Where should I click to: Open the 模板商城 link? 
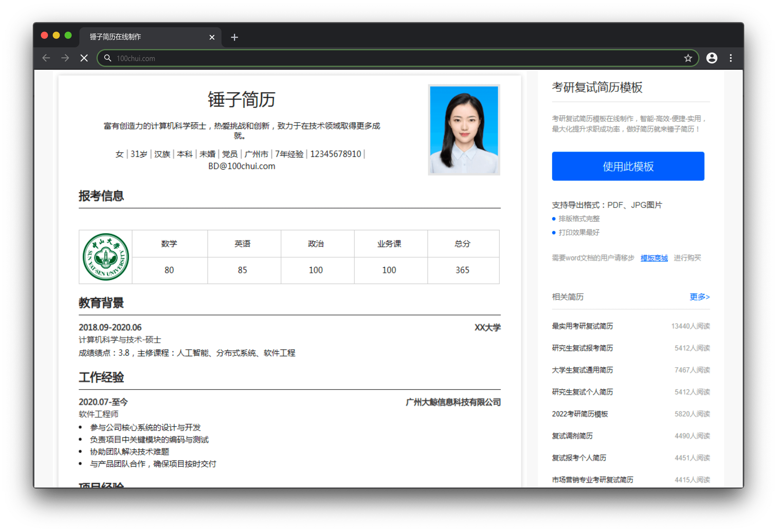pyautogui.click(x=654, y=258)
